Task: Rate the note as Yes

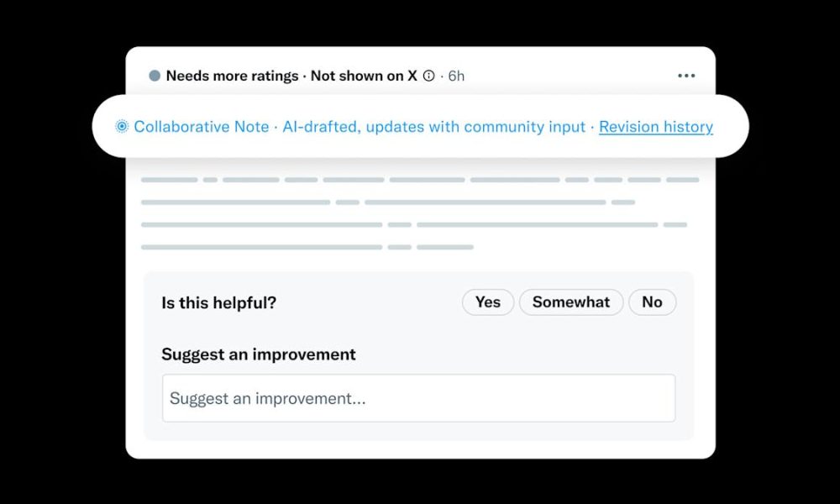Action: tap(488, 302)
